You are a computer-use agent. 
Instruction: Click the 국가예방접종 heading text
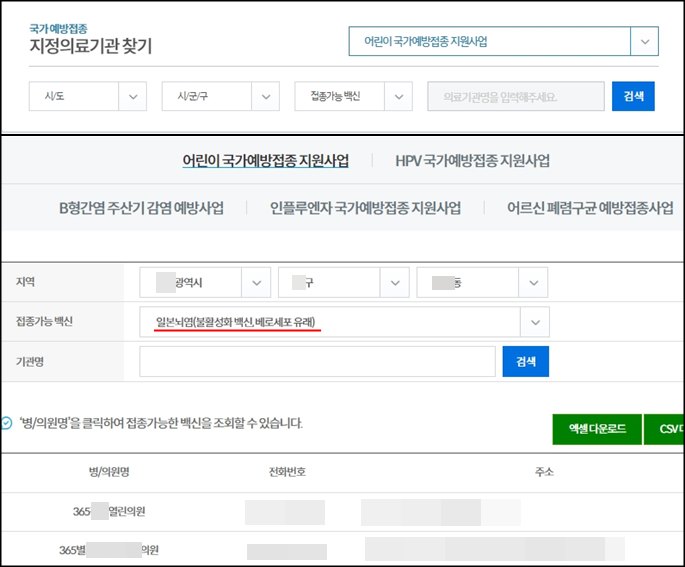click(x=58, y=29)
